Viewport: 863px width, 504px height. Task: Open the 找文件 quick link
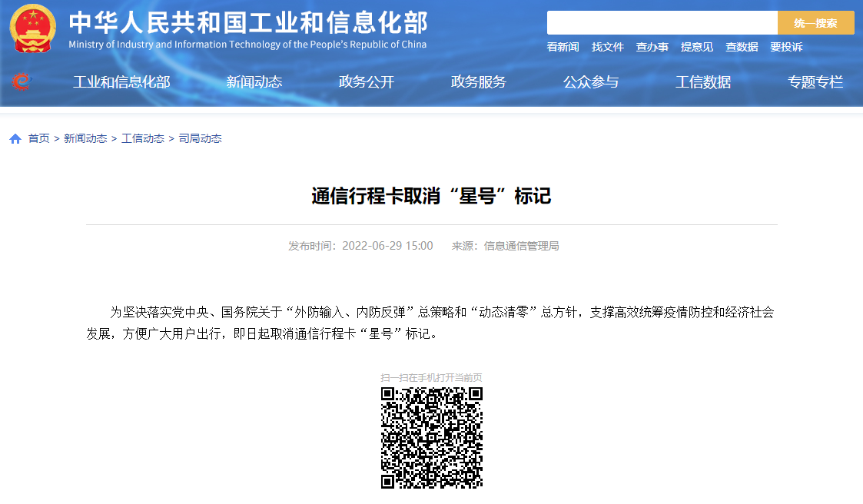607,47
